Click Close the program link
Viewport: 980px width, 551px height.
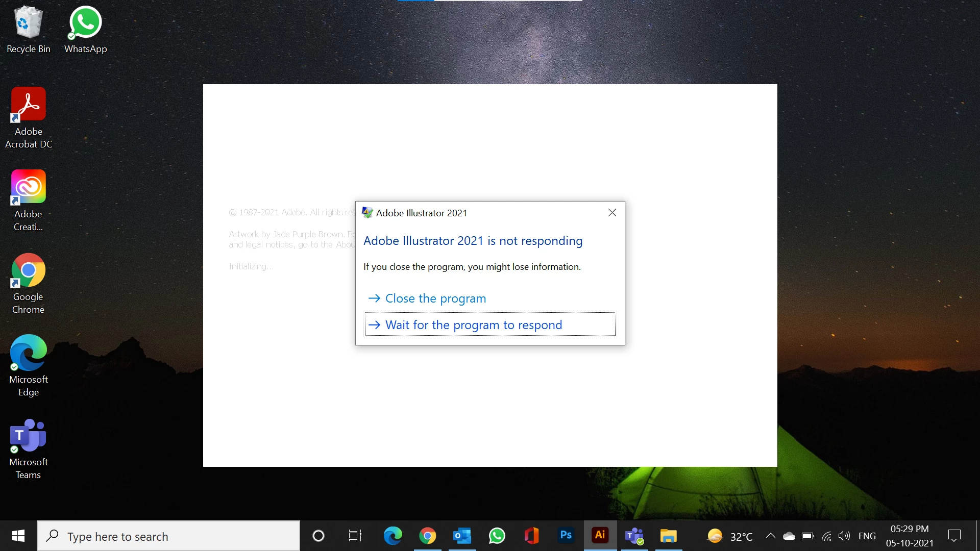tap(435, 298)
